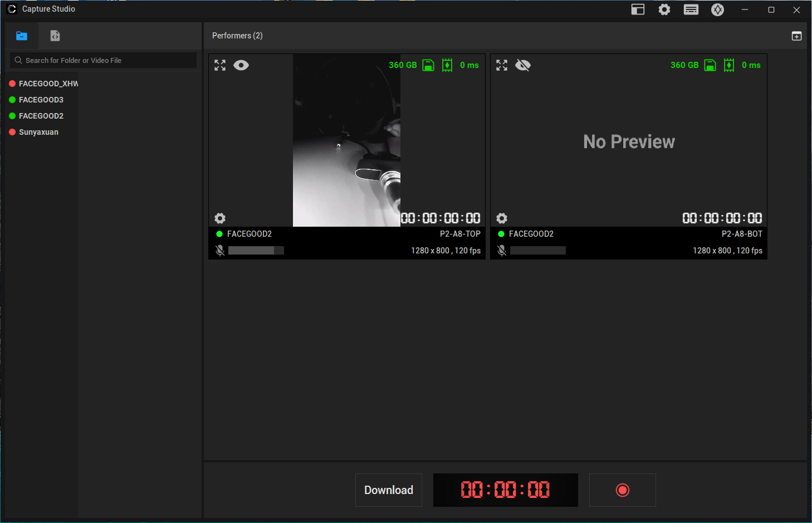Image resolution: width=812 pixels, height=523 pixels.
Task: Hide the P2-A8-TOP camera preview
Action: coord(241,65)
